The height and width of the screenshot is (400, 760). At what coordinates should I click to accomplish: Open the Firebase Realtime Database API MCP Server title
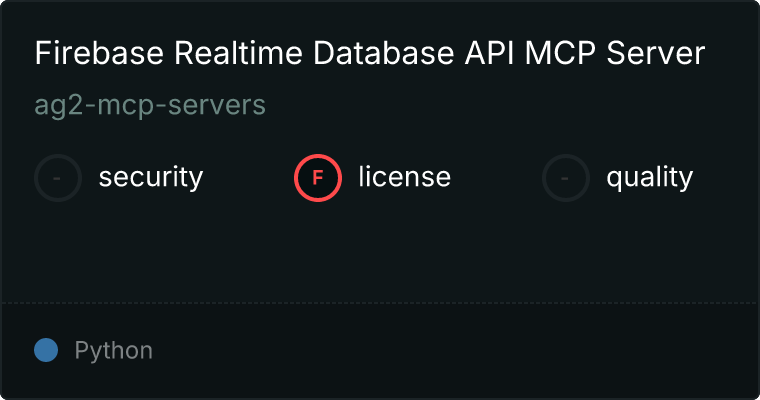pyautogui.click(x=370, y=54)
